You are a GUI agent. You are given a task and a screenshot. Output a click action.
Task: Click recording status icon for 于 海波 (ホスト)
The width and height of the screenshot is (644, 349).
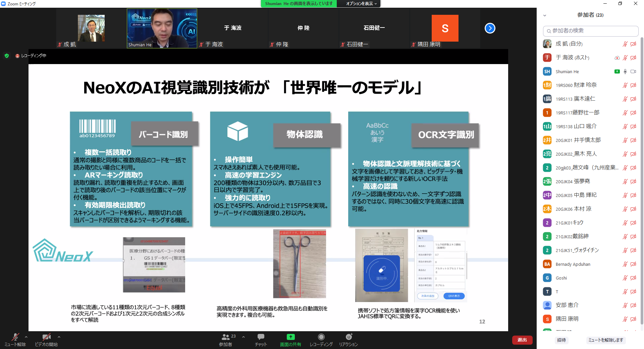point(617,58)
